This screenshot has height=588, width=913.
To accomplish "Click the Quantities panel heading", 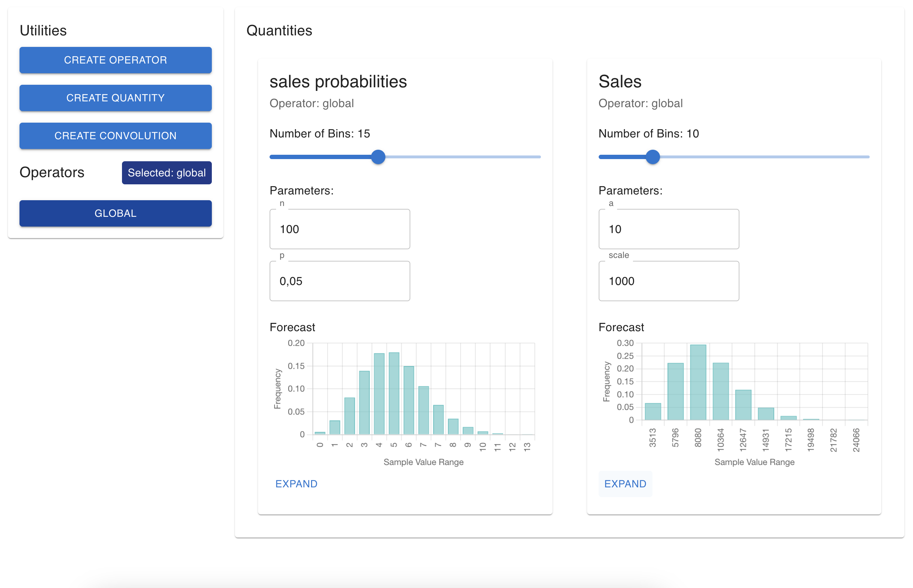I will (x=279, y=31).
